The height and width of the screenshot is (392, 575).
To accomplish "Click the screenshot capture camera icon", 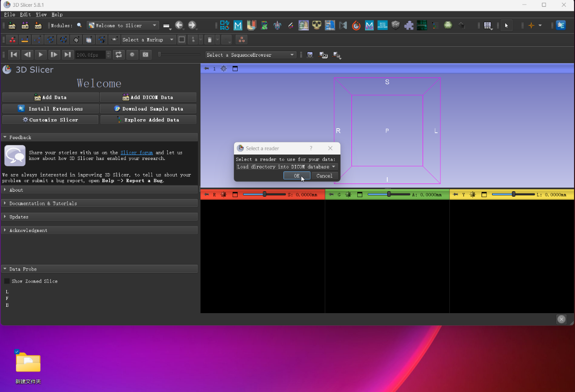I will (310, 55).
